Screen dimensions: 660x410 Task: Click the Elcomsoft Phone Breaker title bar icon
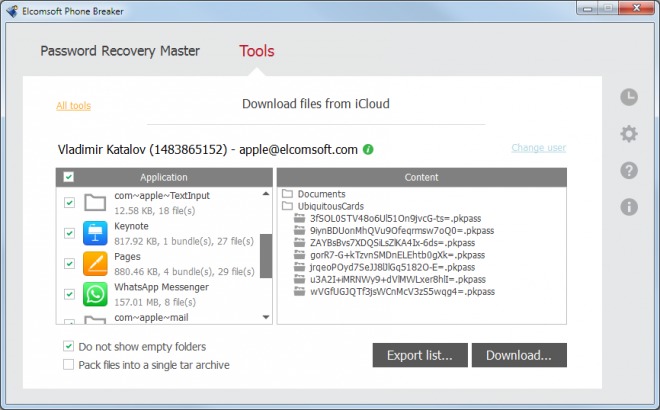12,11
